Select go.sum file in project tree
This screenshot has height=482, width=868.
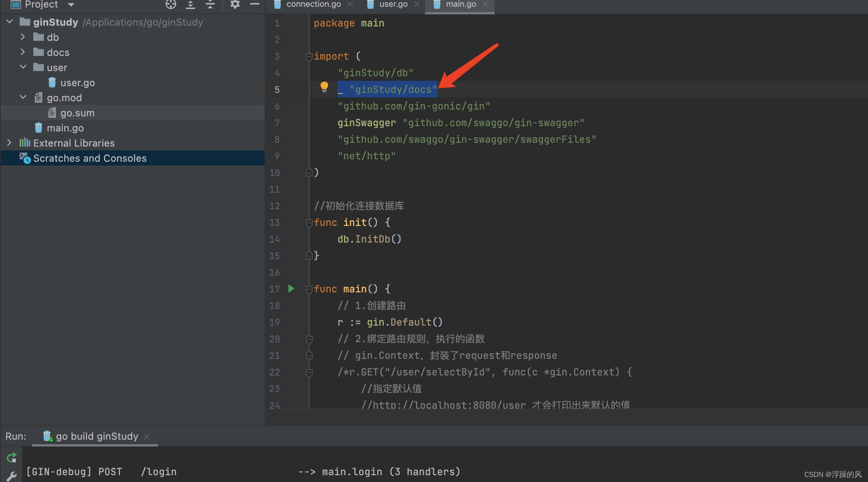(x=132, y=113)
